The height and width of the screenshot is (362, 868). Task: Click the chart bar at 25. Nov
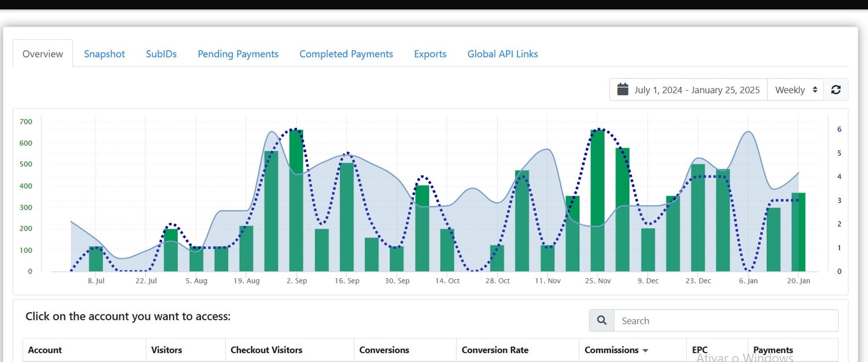click(597, 202)
